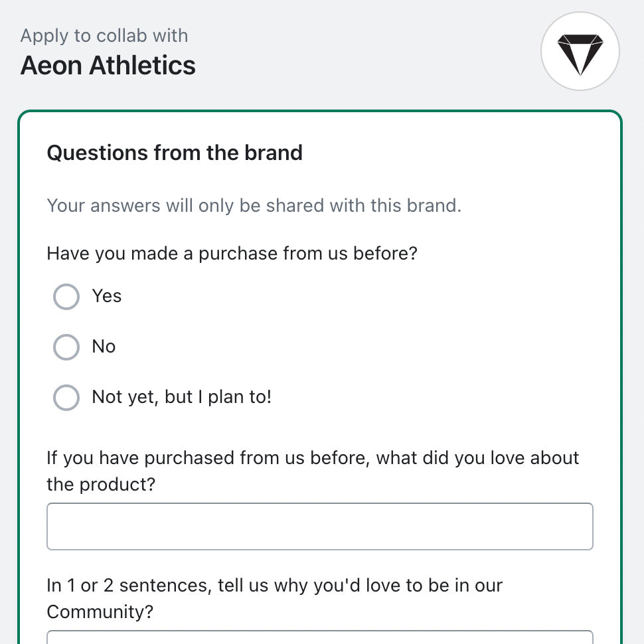Click inside the product feedback text field
This screenshot has width=644, height=644.
[320, 526]
